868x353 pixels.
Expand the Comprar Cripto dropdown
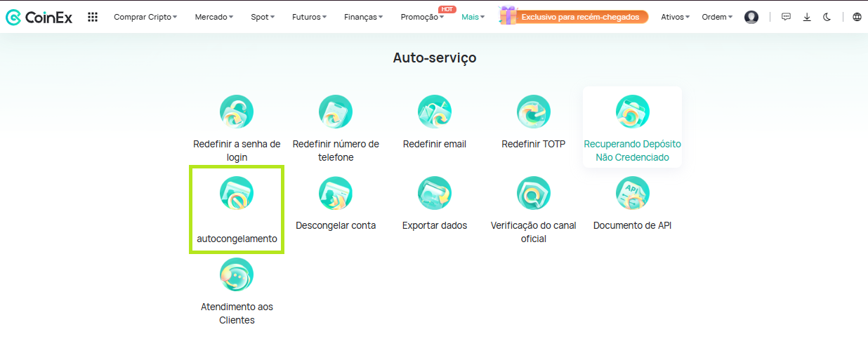[x=145, y=17]
